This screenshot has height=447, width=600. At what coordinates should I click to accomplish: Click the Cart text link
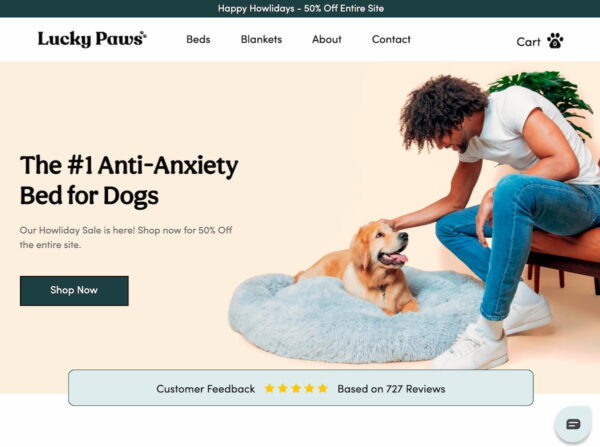click(x=528, y=42)
